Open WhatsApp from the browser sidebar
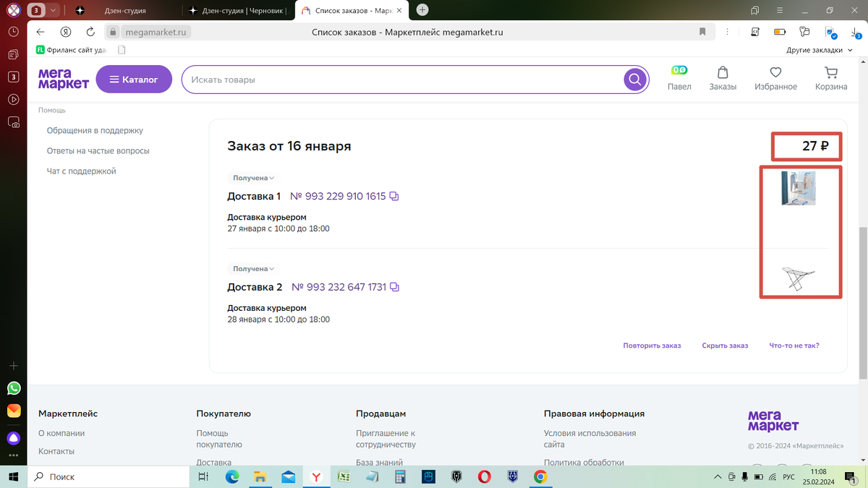This screenshot has width=868, height=488. tap(14, 388)
